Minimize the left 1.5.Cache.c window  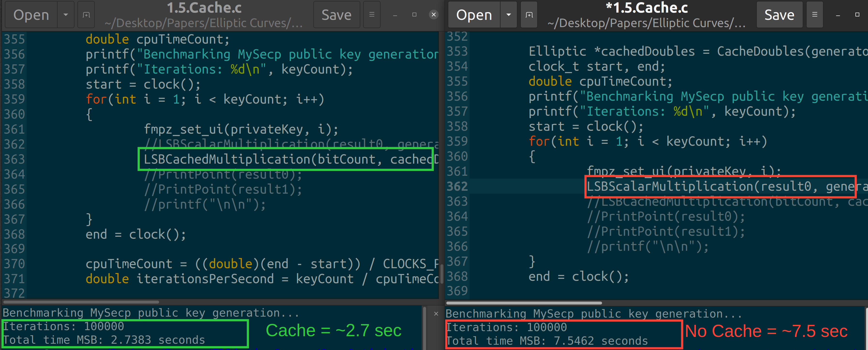pos(395,15)
